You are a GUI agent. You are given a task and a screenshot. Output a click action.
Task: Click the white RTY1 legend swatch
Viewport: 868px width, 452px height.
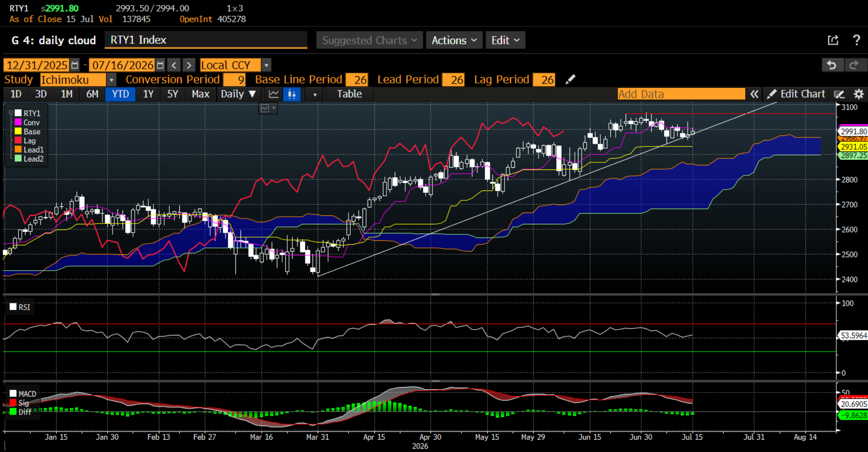pos(18,113)
